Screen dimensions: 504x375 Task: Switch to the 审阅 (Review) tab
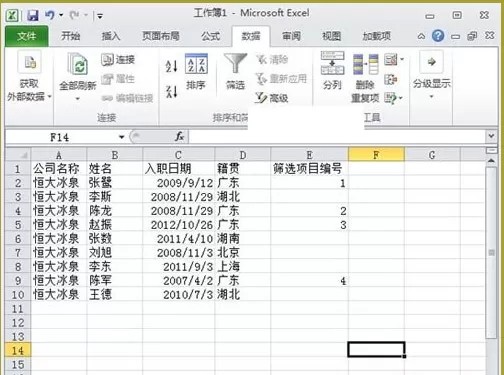click(x=291, y=36)
